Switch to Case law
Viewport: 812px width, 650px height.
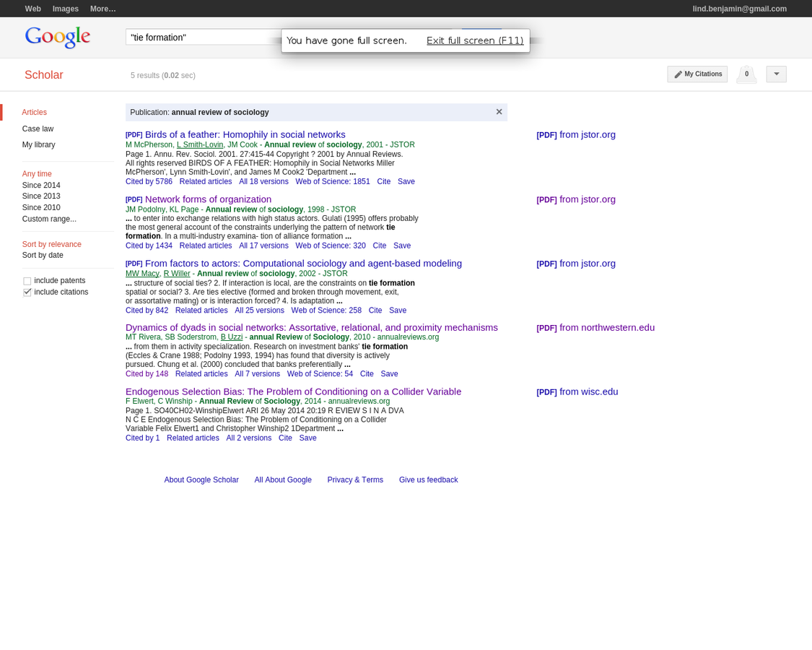[x=38, y=129]
